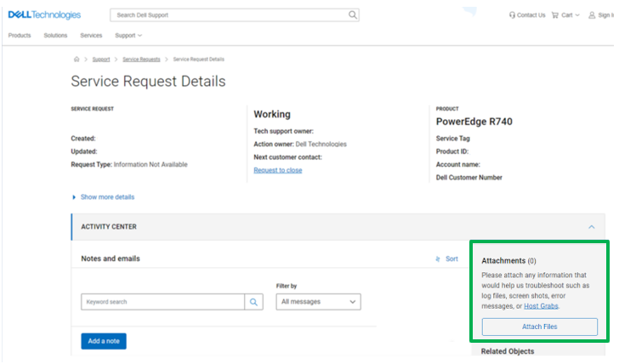Click the PowerEdge R740 product name

click(474, 122)
